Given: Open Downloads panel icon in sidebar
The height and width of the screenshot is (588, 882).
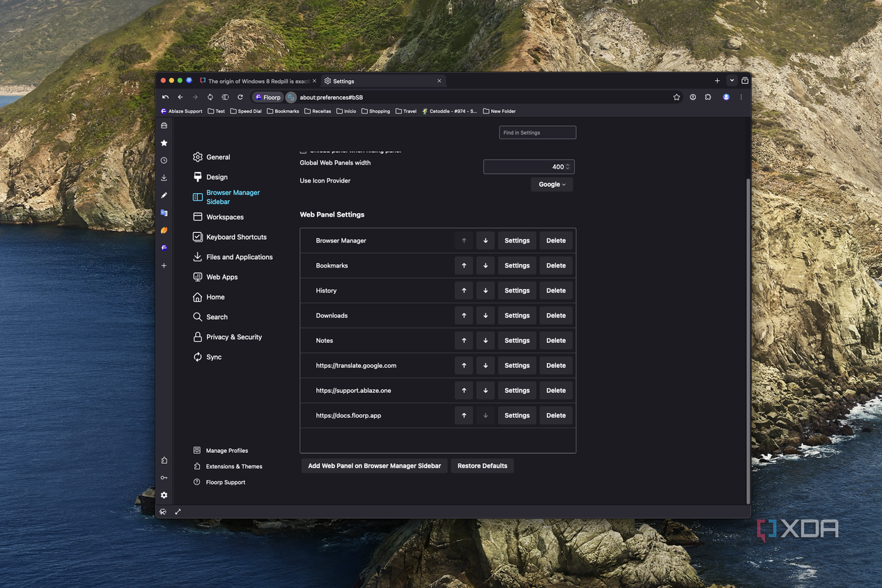Looking at the screenshot, I should point(164,178).
